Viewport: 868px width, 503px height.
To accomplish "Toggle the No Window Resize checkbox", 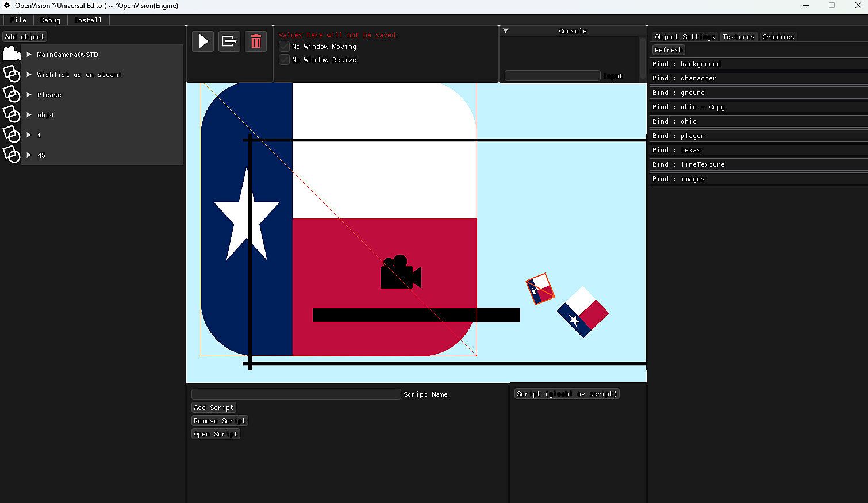I will (x=284, y=60).
